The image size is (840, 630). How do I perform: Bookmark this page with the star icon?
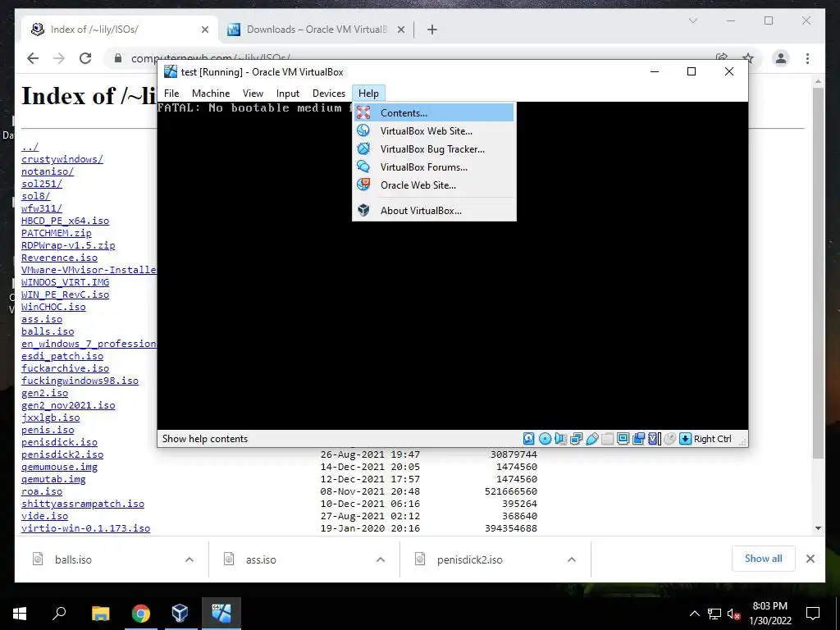tap(748, 58)
